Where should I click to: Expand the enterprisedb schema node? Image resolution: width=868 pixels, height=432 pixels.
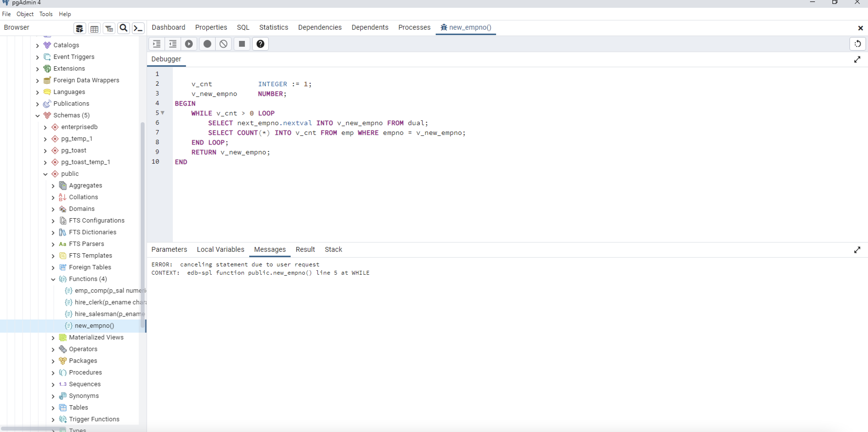pyautogui.click(x=45, y=127)
